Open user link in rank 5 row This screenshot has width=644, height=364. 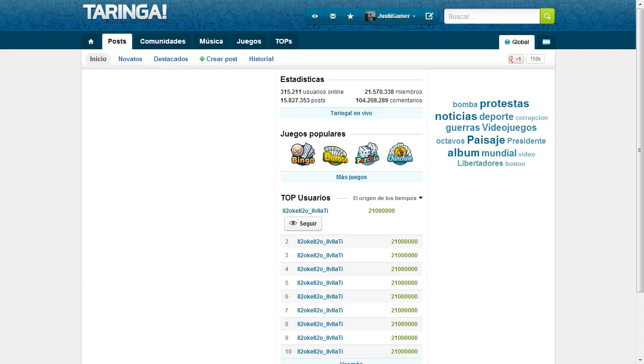pyautogui.click(x=320, y=283)
